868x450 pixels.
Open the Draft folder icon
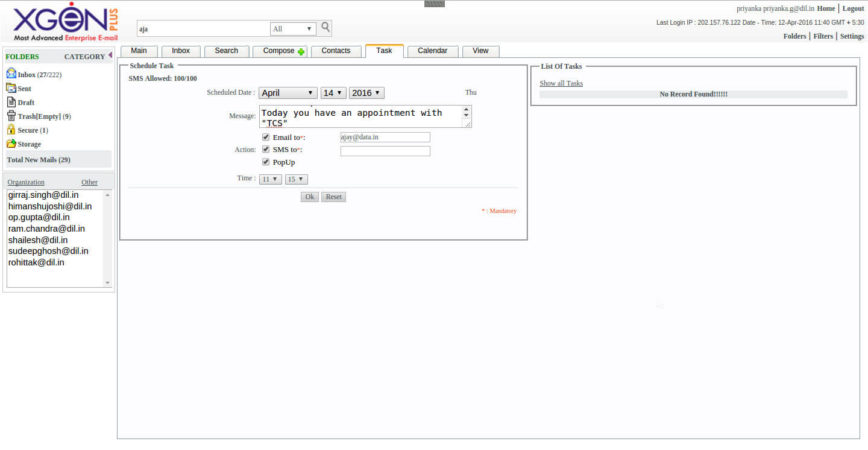click(11, 102)
